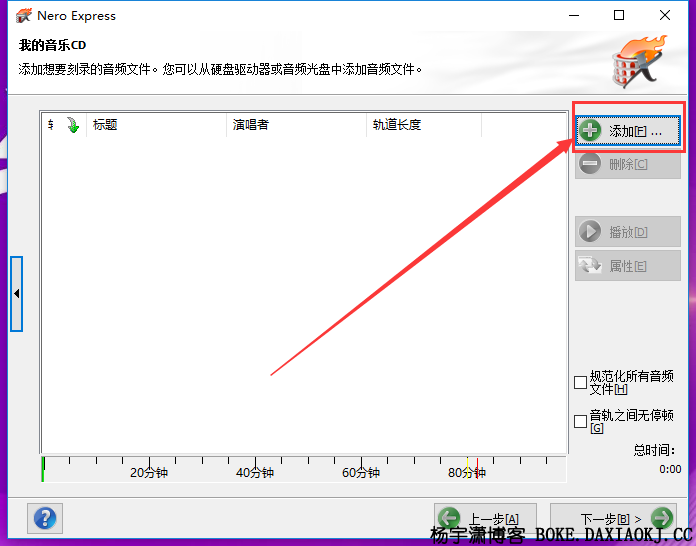Sort list by 轨道长度 column header
The image size is (696, 546).
coord(424,125)
